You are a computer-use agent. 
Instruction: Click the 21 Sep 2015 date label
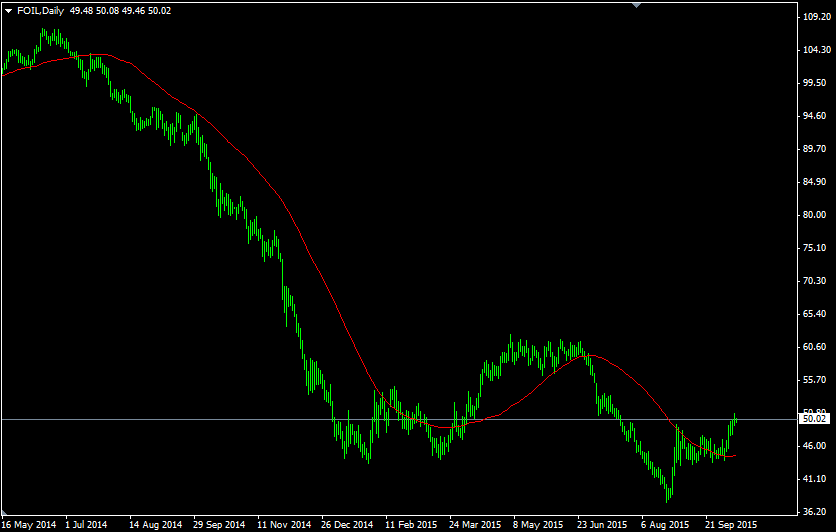coord(731,525)
